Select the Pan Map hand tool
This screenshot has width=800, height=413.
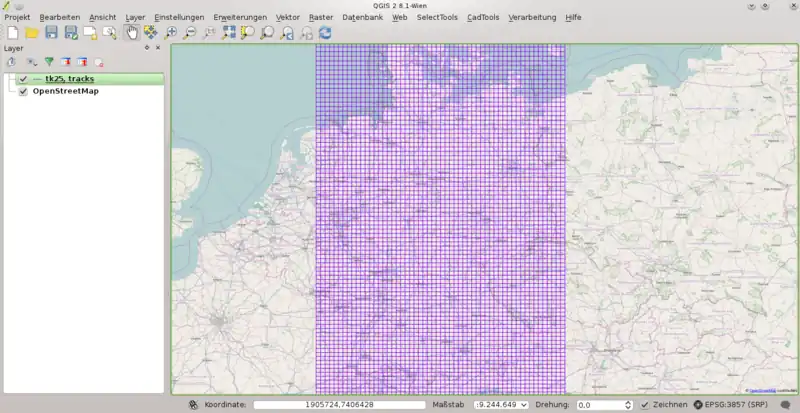point(131,33)
